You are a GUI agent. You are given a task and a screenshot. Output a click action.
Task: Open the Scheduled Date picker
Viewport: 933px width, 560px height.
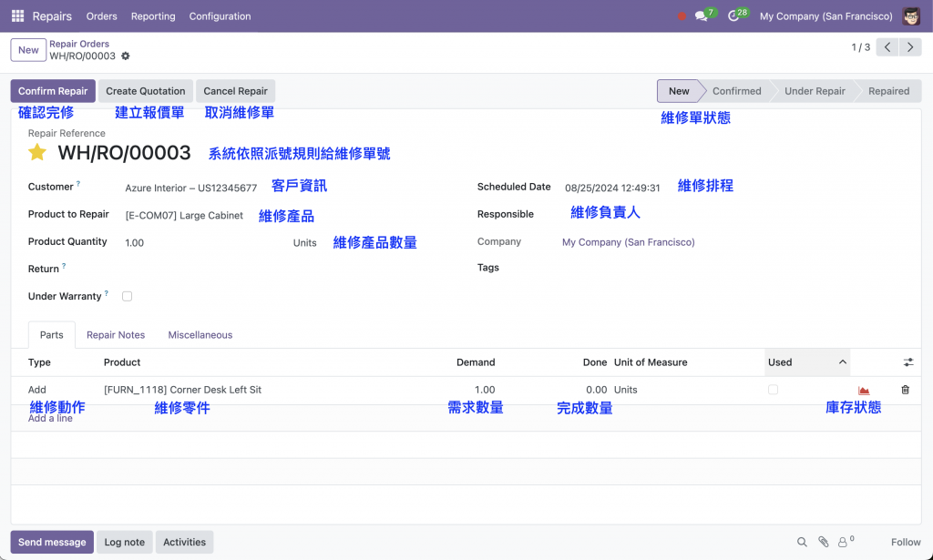pyautogui.click(x=612, y=188)
